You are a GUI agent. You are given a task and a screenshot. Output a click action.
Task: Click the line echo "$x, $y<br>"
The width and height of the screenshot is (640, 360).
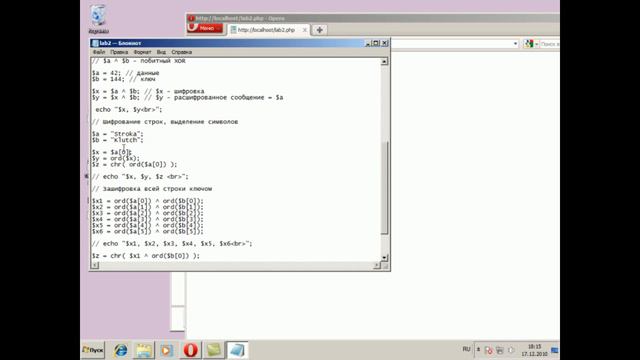tap(129, 109)
